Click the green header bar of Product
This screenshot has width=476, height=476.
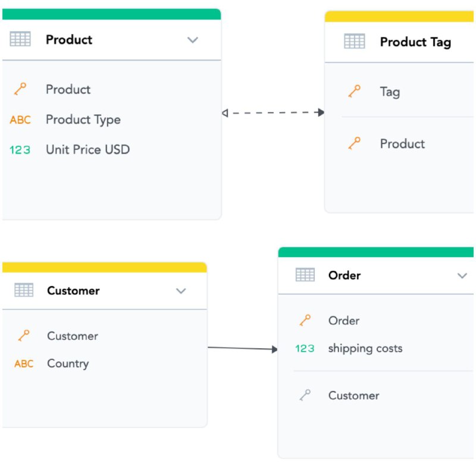click(x=111, y=14)
